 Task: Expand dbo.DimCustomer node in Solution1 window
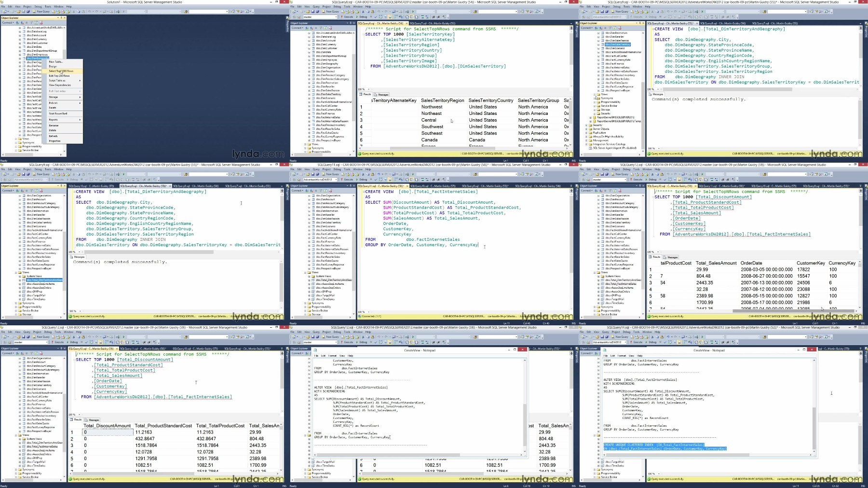[x=20, y=43]
